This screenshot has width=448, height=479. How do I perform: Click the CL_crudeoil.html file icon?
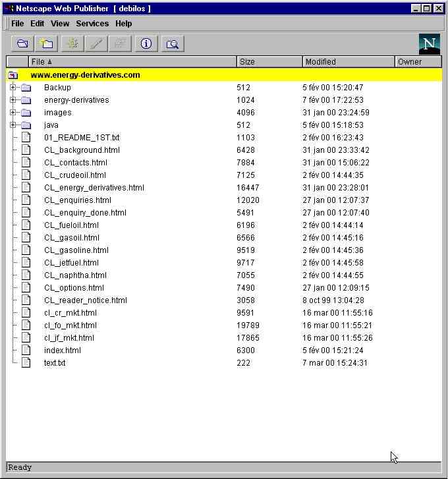[26, 175]
